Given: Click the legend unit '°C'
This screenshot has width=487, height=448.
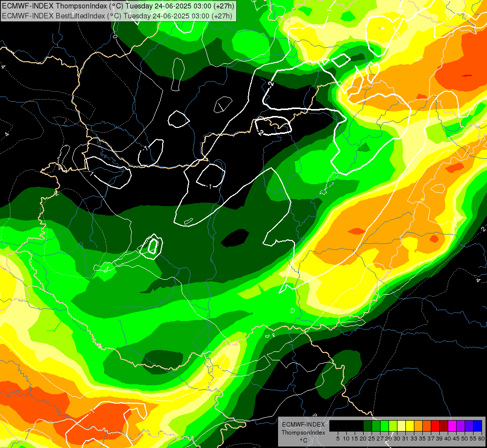Looking at the screenshot, I should coord(304,441).
